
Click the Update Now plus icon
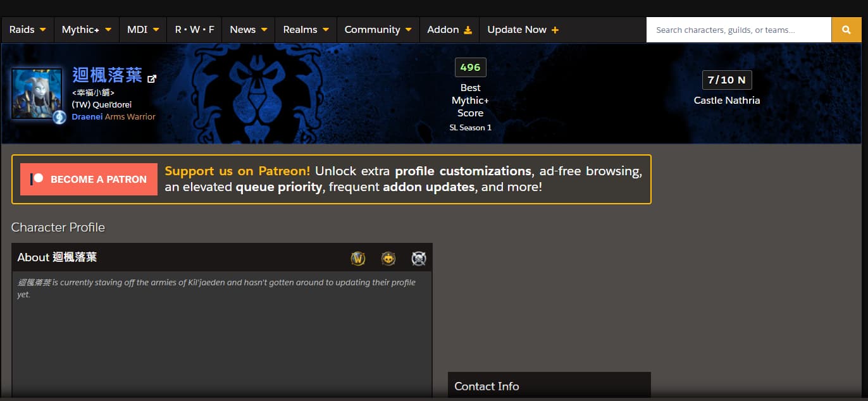pyautogui.click(x=555, y=30)
